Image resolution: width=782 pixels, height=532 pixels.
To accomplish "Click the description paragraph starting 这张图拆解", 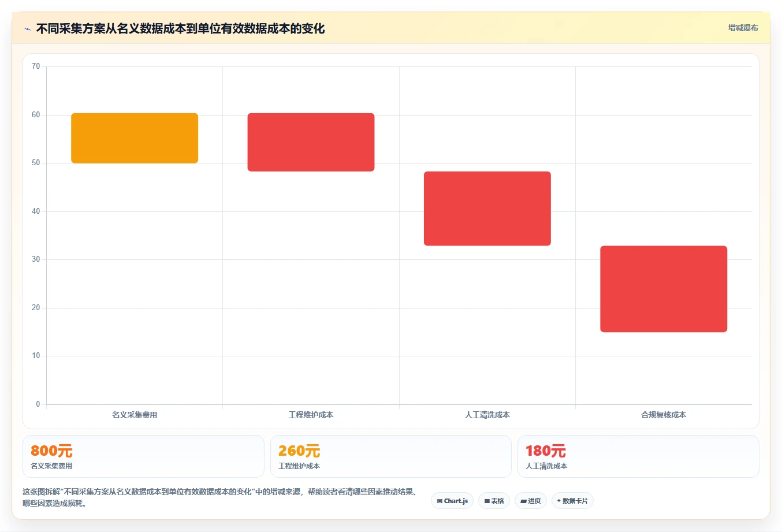I will pyautogui.click(x=221, y=497).
